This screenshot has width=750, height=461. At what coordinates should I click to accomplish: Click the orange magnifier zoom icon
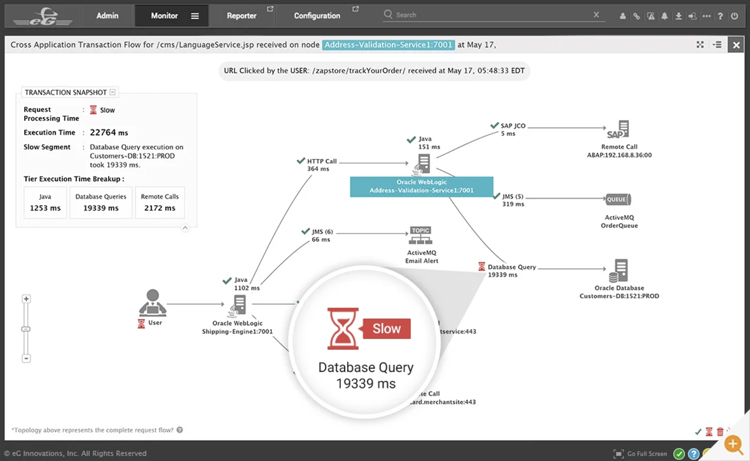click(734, 444)
